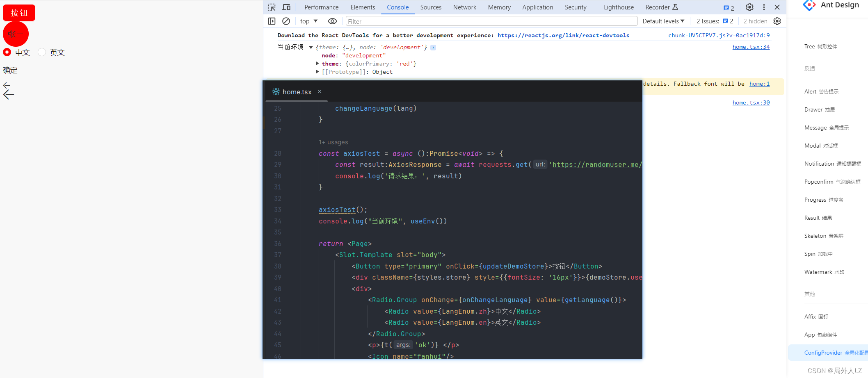Open the Application tab
The image size is (868, 378).
pos(538,7)
